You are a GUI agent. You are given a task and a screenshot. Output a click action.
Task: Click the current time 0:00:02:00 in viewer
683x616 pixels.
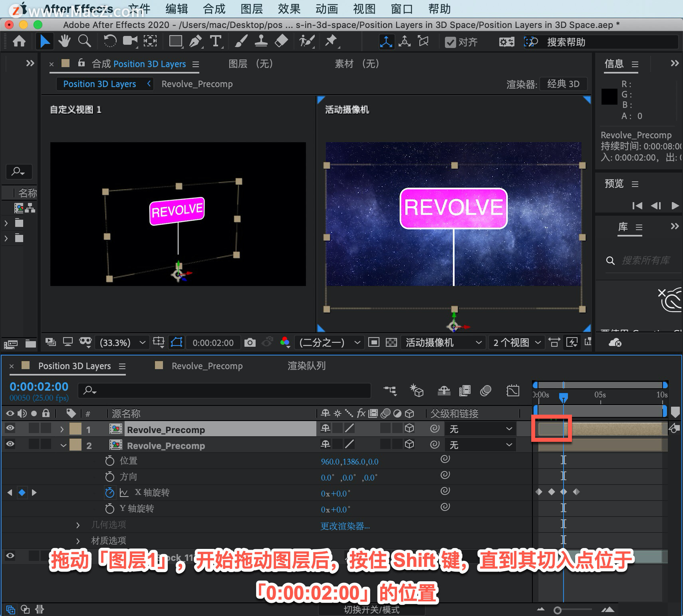[213, 342]
